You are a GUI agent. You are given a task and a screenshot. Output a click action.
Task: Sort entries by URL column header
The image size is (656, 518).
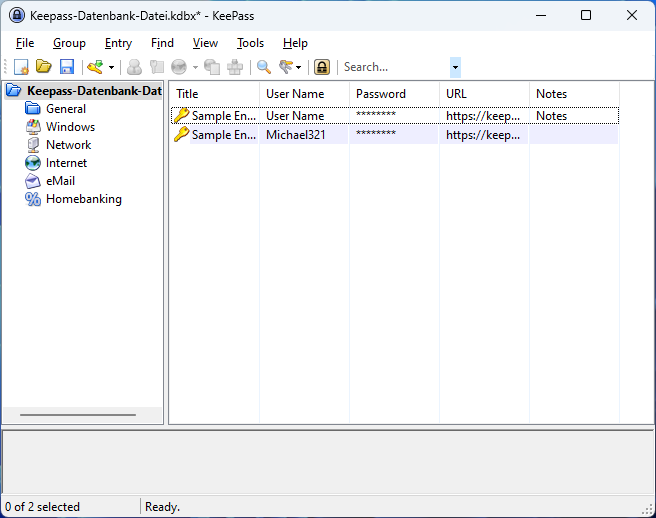click(x=484, y=94)
